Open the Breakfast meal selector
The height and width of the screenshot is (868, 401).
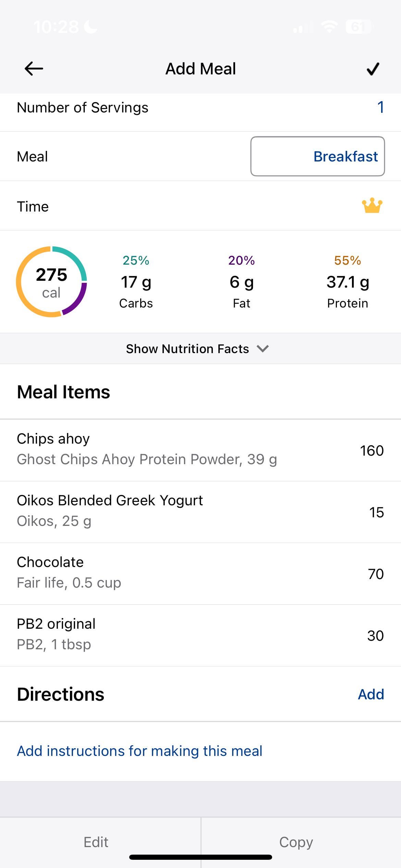click(317, 156)
